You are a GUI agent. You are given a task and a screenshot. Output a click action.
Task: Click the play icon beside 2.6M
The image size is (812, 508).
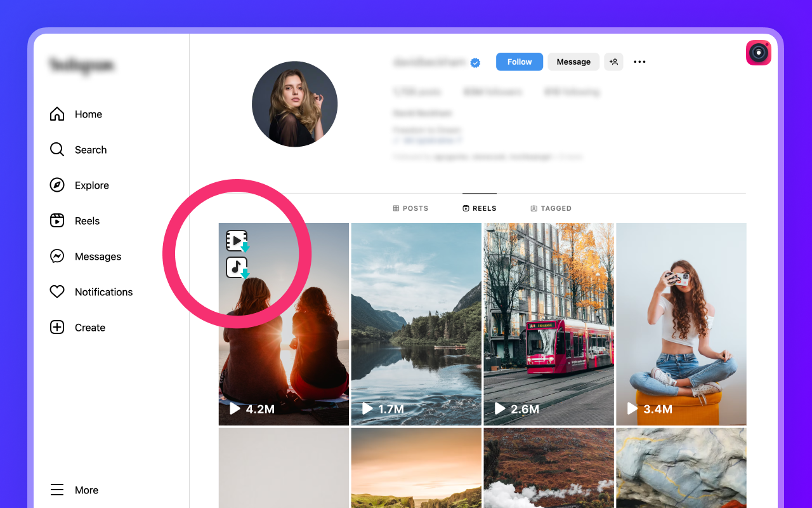tap(500, 408)
